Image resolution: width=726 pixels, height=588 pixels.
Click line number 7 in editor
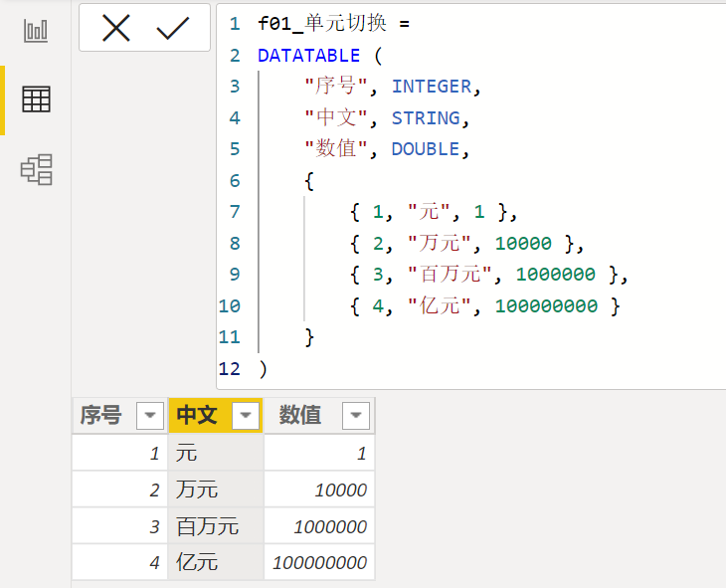(235, 212)
